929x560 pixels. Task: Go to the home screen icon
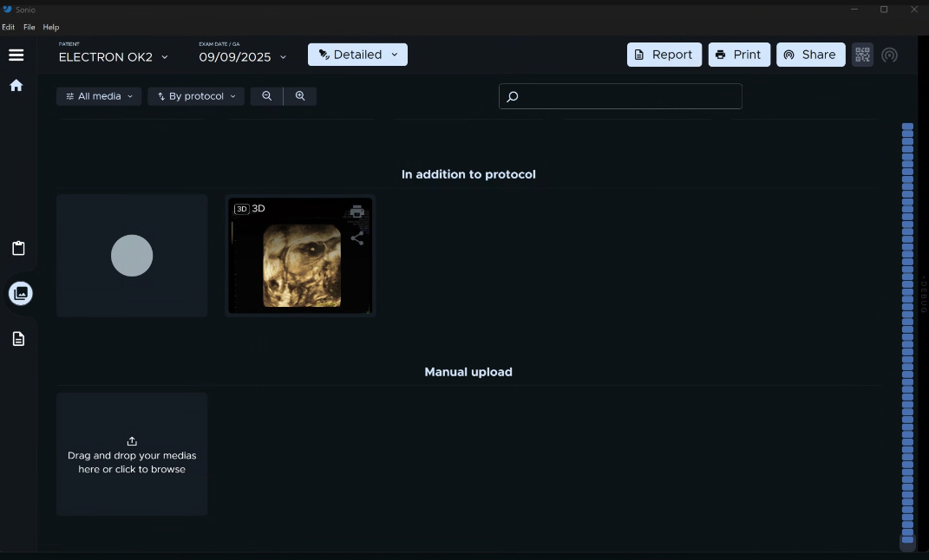(16, 86)
